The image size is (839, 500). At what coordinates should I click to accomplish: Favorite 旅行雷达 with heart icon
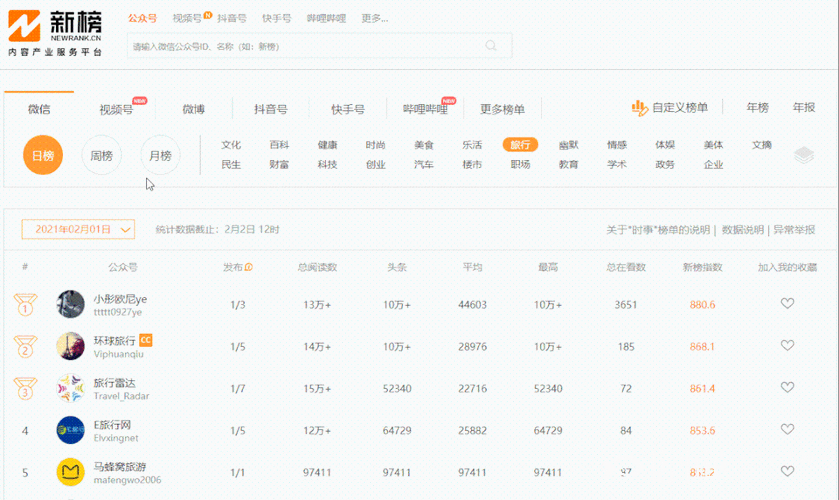[787, 387]
